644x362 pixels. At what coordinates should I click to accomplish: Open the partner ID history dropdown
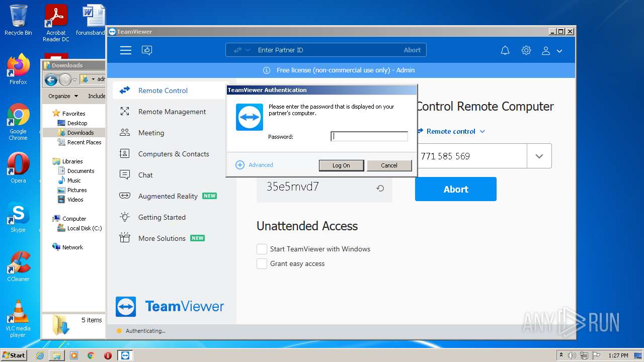[x=539, y=156]
